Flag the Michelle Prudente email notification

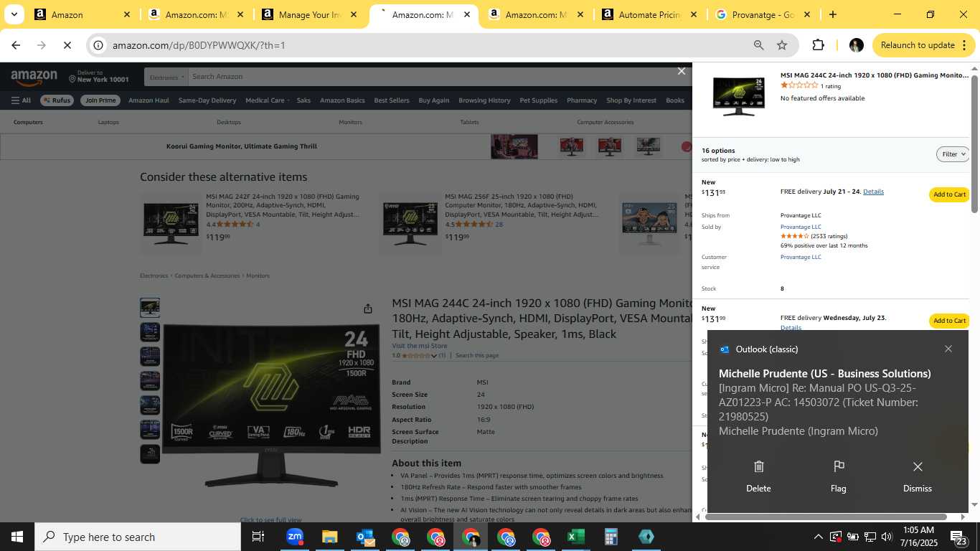pyautogui.click(x=838, y=476)
